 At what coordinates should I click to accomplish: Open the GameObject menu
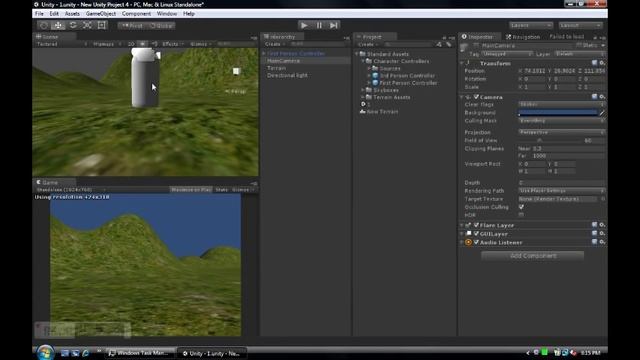coord(101,13)
